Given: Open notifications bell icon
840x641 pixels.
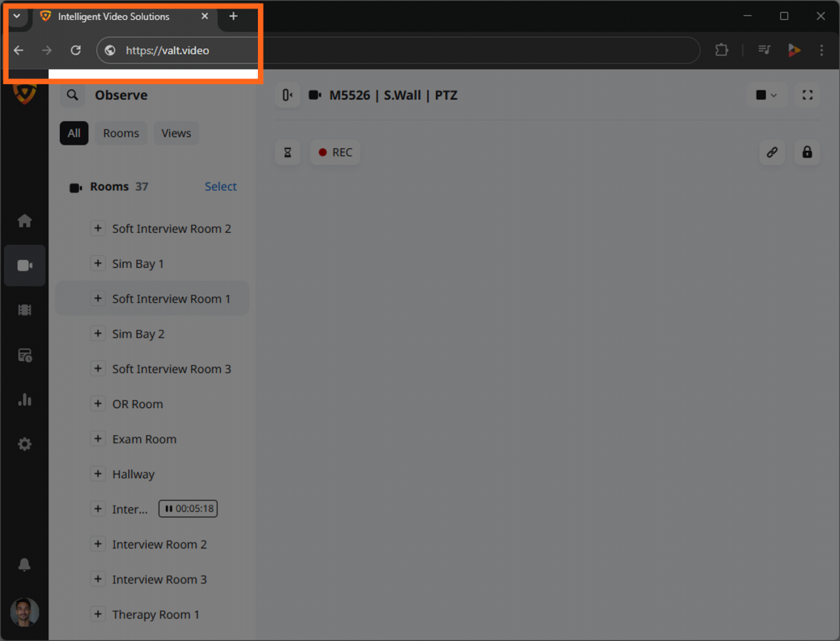Looking at the screenshot, I should point(24,565).
